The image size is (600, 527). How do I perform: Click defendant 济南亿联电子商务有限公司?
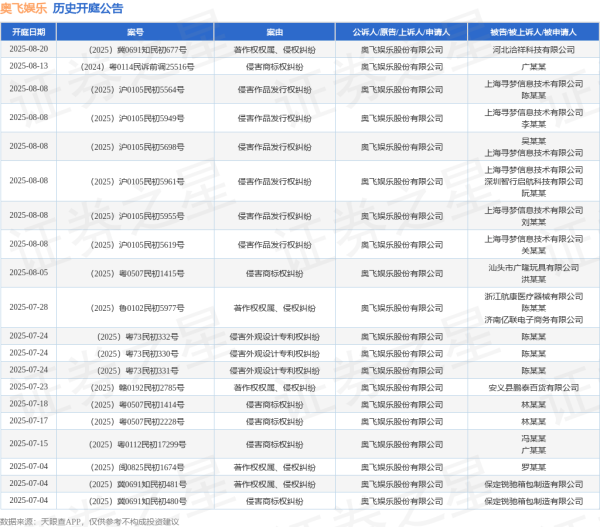tap(533, 320)
